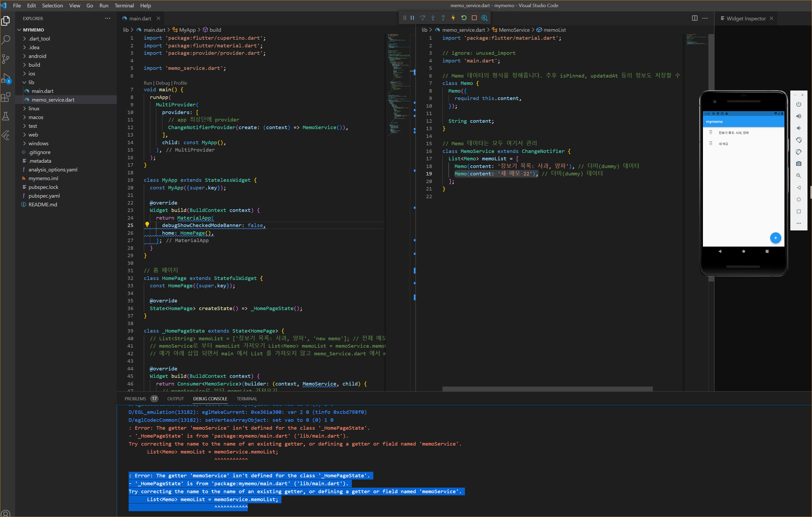
Task: Open editor More Actions ellipsis
Action: click(705, 18)
